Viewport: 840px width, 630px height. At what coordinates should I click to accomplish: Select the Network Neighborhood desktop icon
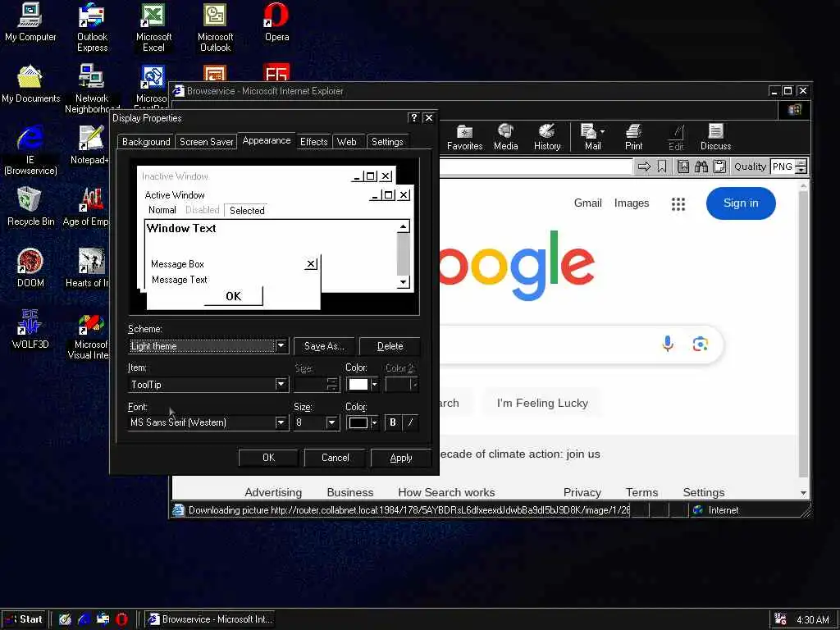pyautogui.click(x=92, y=89)
